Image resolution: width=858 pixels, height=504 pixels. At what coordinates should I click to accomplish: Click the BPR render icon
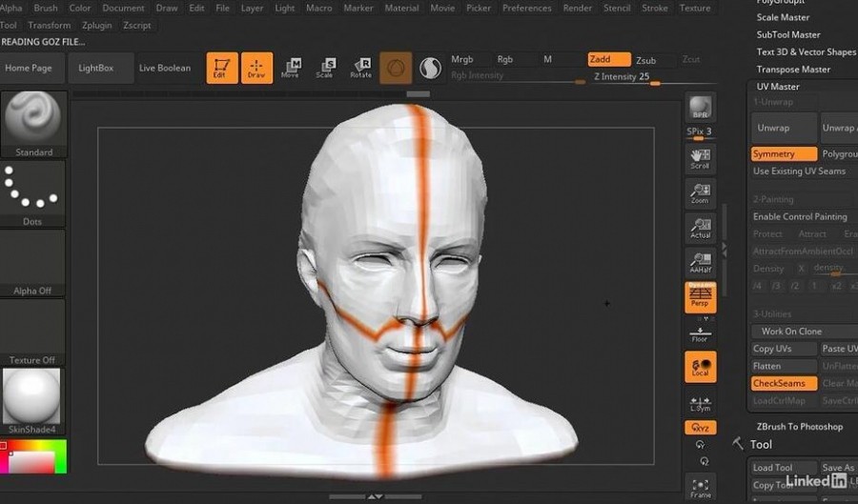(701, 107)
